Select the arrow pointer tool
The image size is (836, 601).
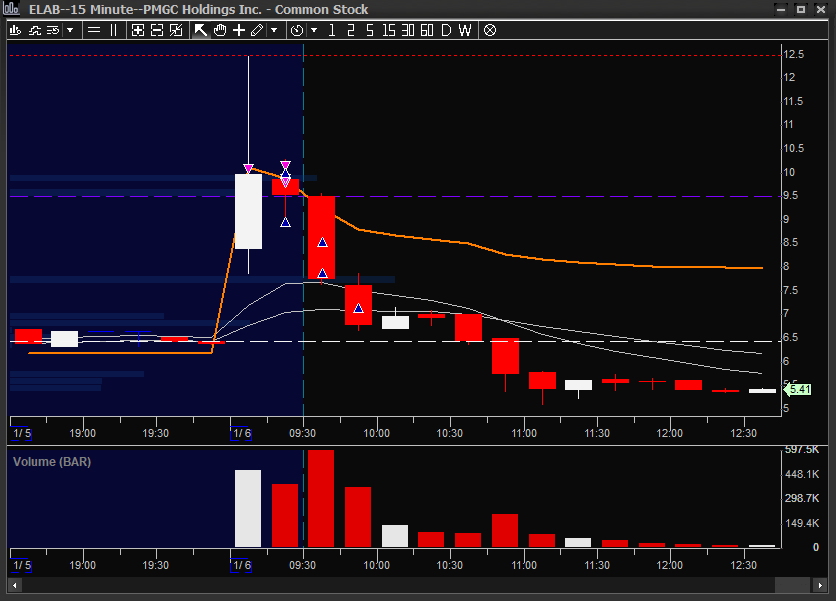click(200, 30)
